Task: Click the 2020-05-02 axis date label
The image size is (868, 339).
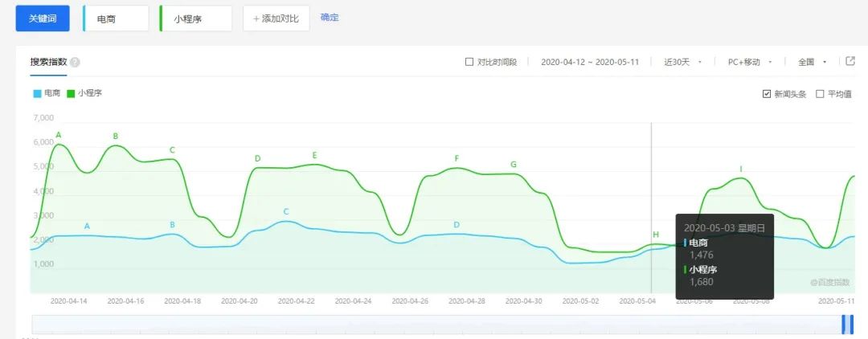Action: (x=581, y=301)
